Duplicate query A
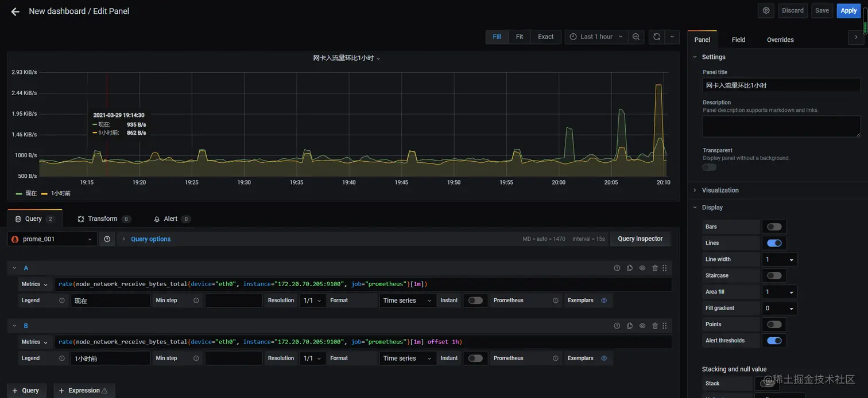Screen dimensions: 868x398 pos(630,268)
